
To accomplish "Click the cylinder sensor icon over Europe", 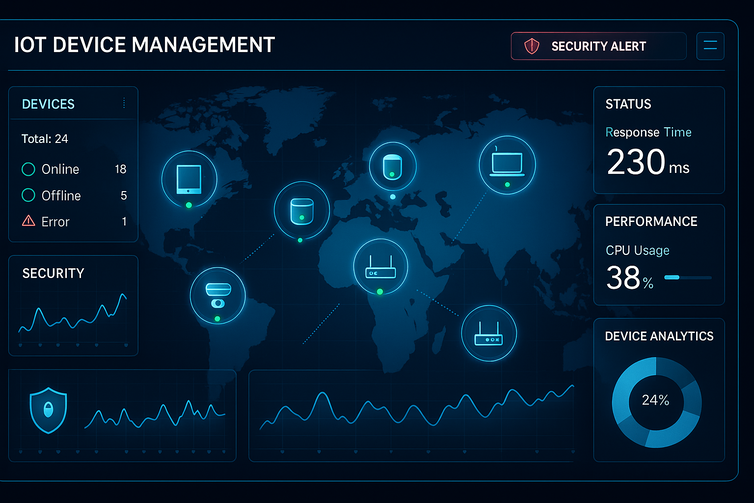I will point(392,166).
